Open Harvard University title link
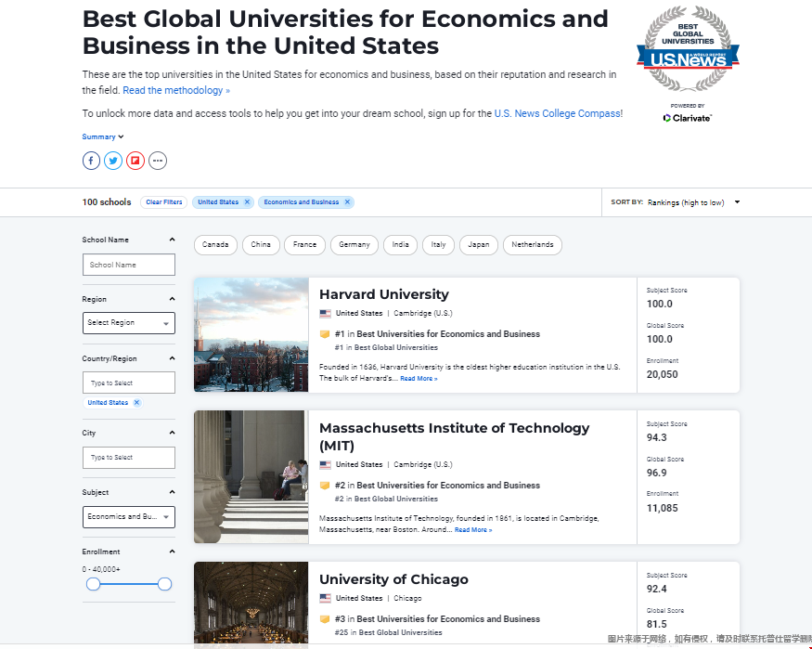The image size is (812, 649). (x=384, y=294)
